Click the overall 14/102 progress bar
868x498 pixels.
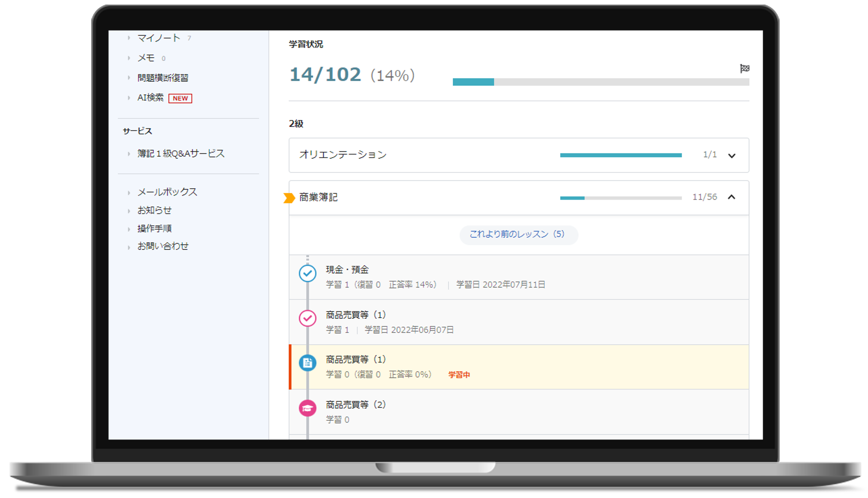point(600,82)
